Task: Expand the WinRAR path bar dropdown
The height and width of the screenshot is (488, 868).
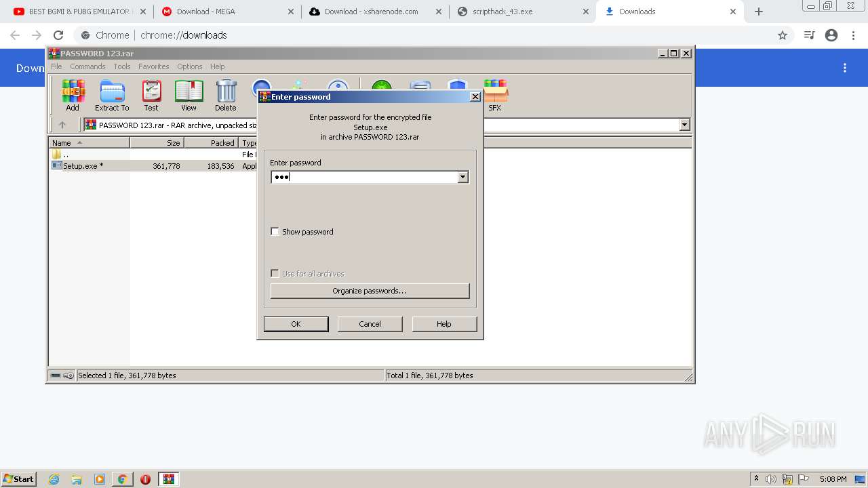Action: (x=684, y=125)
